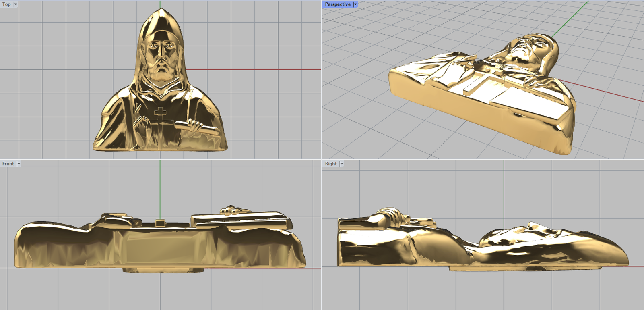The height and width of the screenshot is (310, 644).
Task: Open the Perspective viewport menu arrow
Action: pyautogui.click(x=355, y=4)
